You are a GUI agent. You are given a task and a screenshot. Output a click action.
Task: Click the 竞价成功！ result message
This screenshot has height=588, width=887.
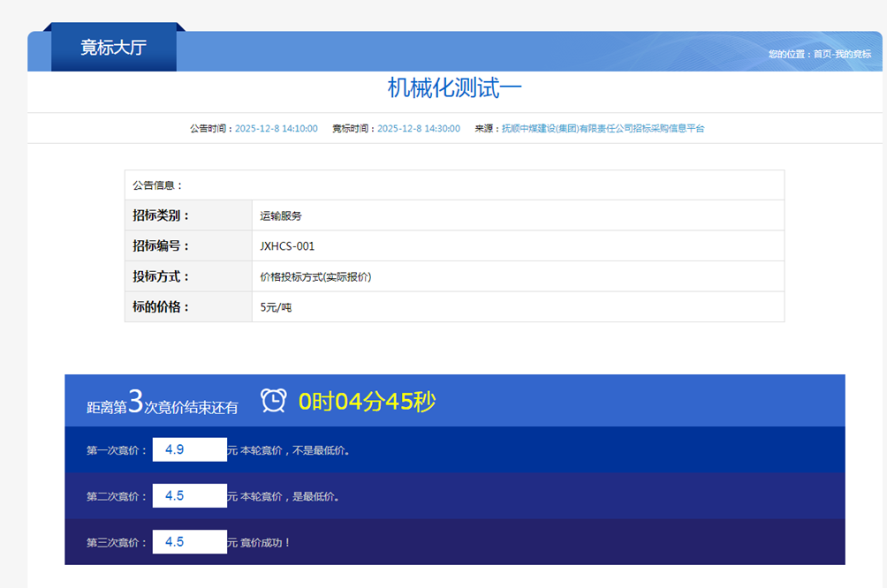click(265, 543)
